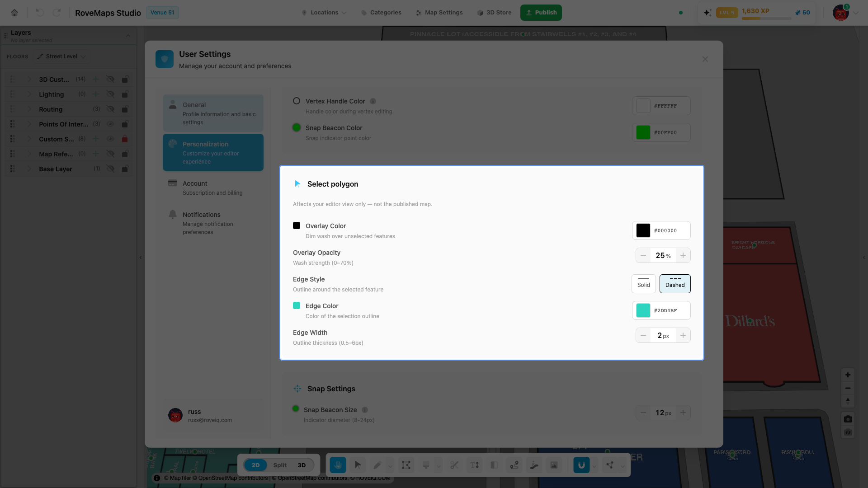Expand the 3D Cust layer group
The width and height of the screenshot is (868, 488).
point(29,79)
